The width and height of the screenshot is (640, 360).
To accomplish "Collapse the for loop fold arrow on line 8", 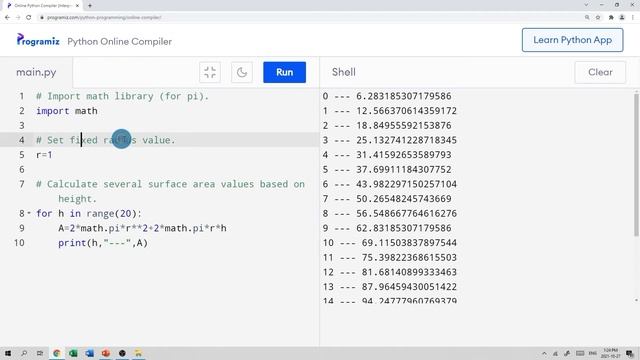I will (x=29, y=213).
